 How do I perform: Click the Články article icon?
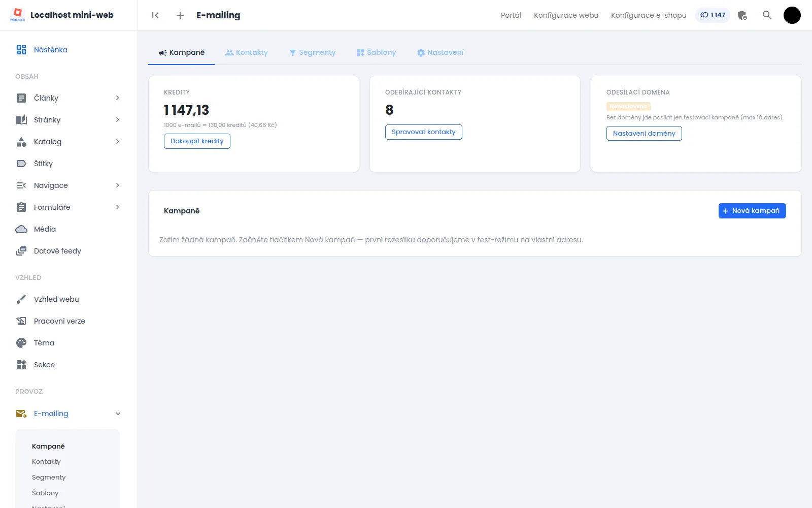[21, 98]
